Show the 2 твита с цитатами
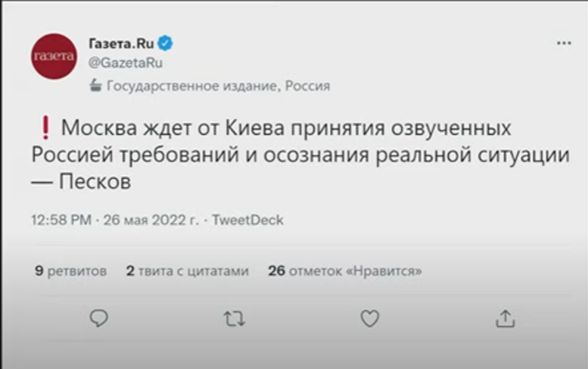The width and height of the screenshot is (588, 369). click(x=187, y=270)
